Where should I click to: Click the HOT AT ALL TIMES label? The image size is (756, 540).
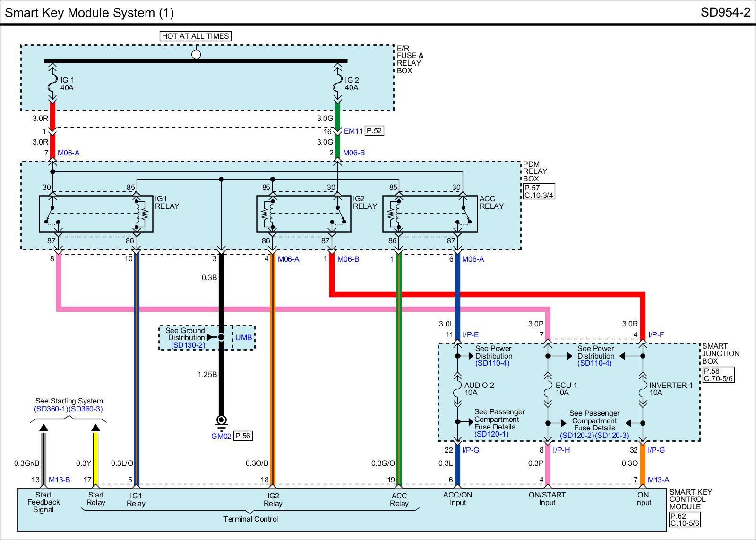point(195,36)
